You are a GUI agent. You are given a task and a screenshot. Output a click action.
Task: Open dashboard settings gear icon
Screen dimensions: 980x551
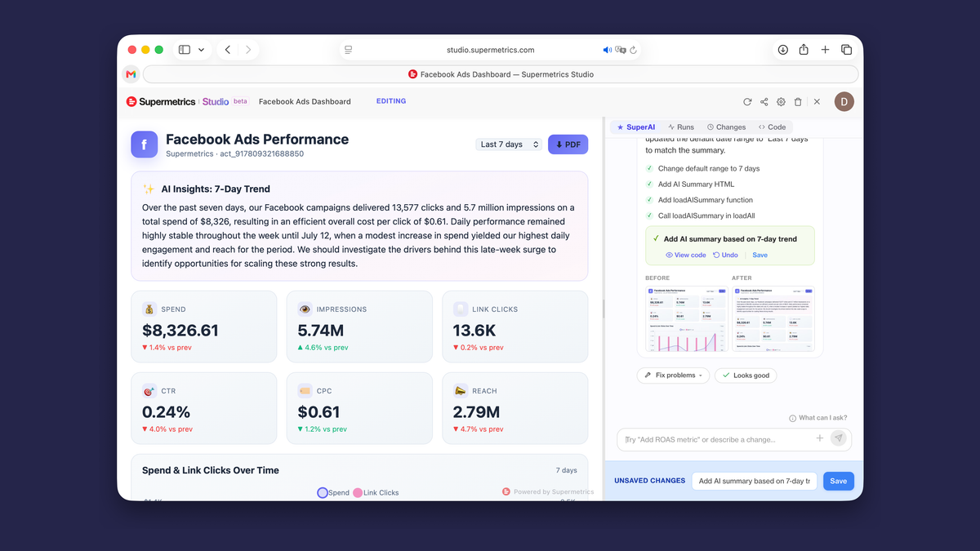[781, 102]
